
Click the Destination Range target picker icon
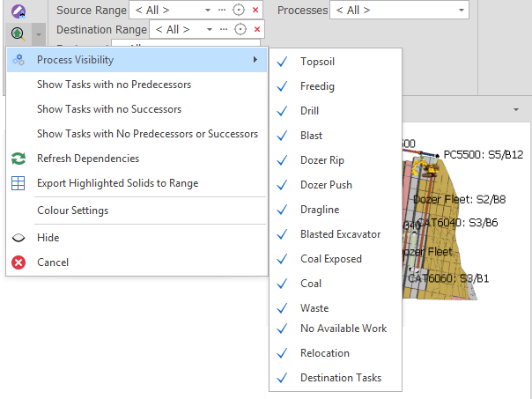click(x=238, y=29)
